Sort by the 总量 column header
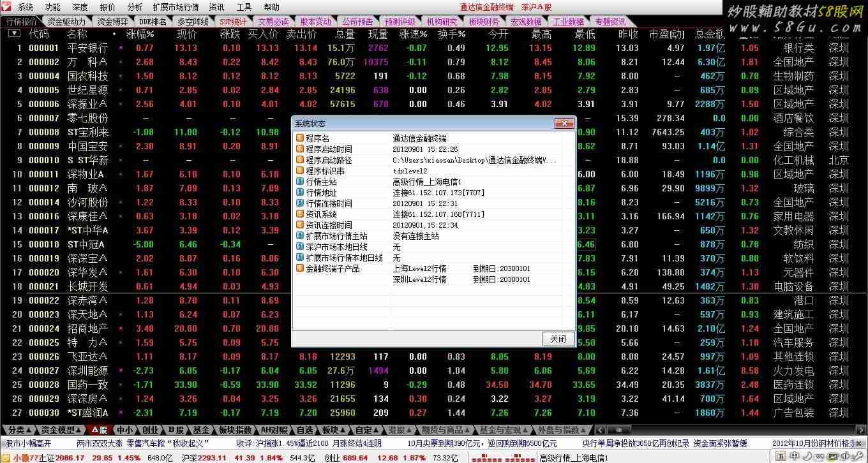Viewport: 868px width, 463px height. [345, 34]
